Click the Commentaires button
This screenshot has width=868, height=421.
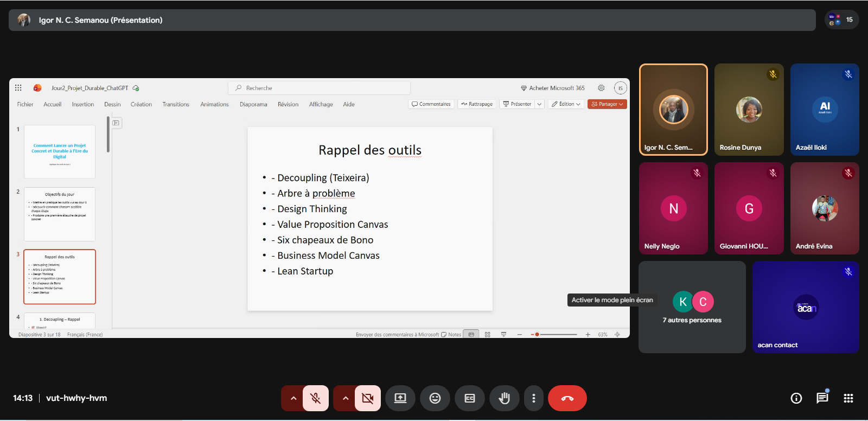(x=431, y=104)
